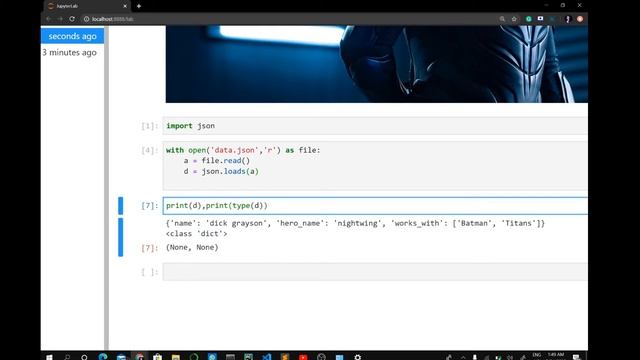Open the green Grammarly extension icon

(x=529, y=19)
